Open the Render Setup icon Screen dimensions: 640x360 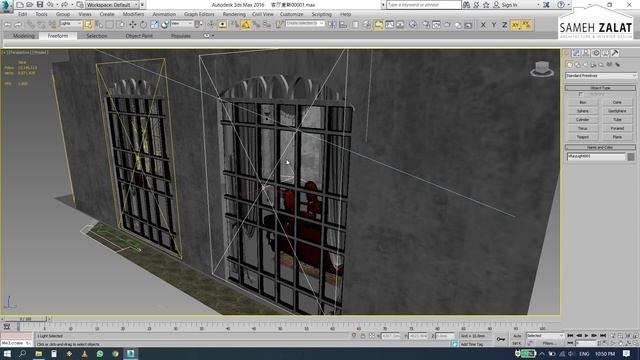click(x=426, y=25)
